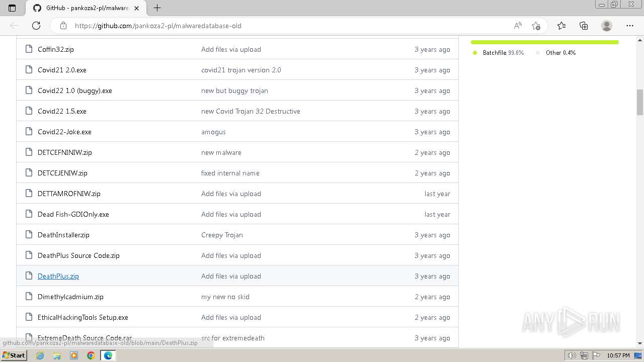Click the file icon beside Covid21 2.0.exe
The image size is (644, 362).
pos(29,70)
